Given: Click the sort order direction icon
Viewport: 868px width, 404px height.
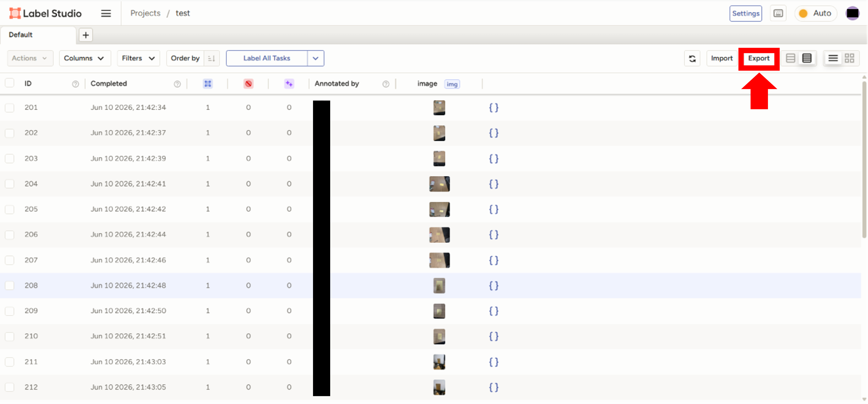Looking at the screenshot, I should click(212, 58).
